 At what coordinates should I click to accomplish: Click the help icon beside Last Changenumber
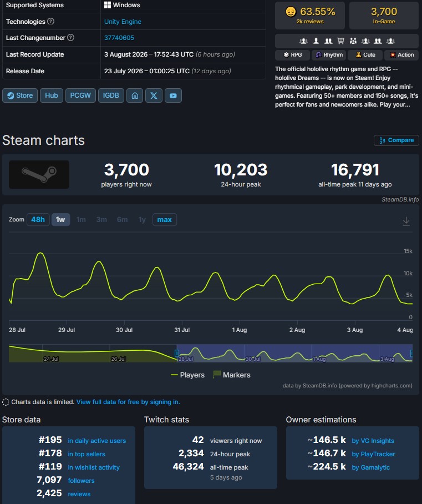click(x=70, y=38)
